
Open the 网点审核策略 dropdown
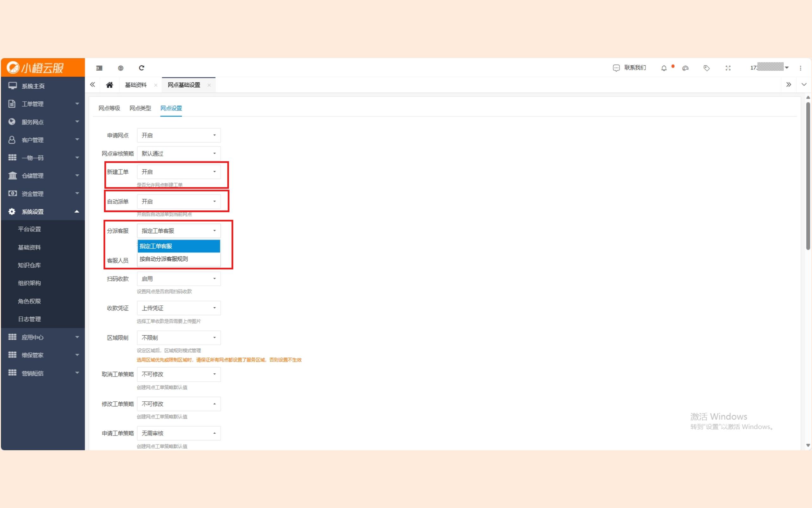coord(179,154)
